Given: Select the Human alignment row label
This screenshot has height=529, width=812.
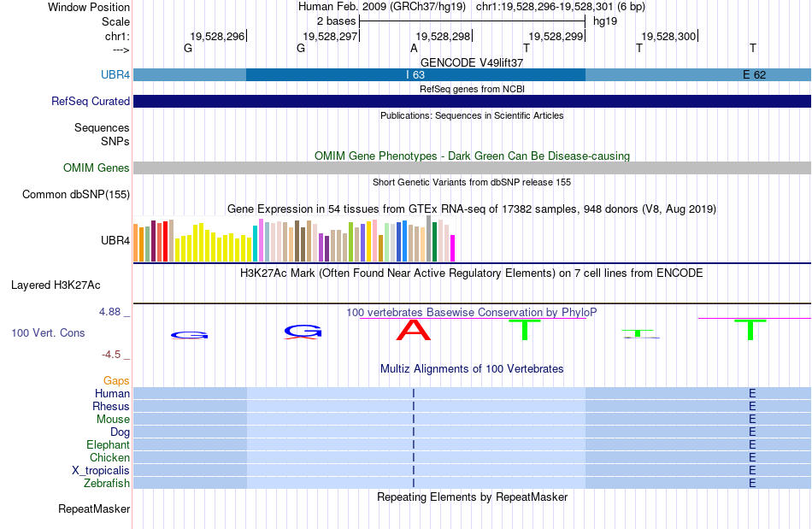Looking at the screenshot, I should (112, 393).
